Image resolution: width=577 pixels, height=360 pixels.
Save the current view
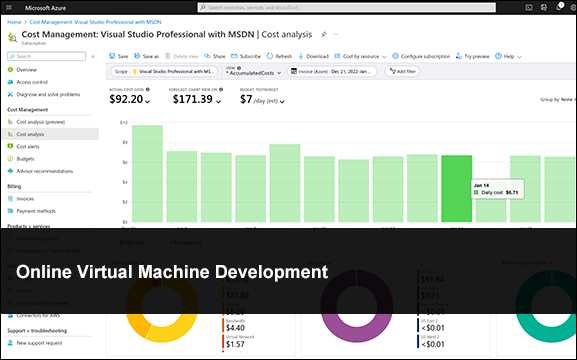(118, 56)
